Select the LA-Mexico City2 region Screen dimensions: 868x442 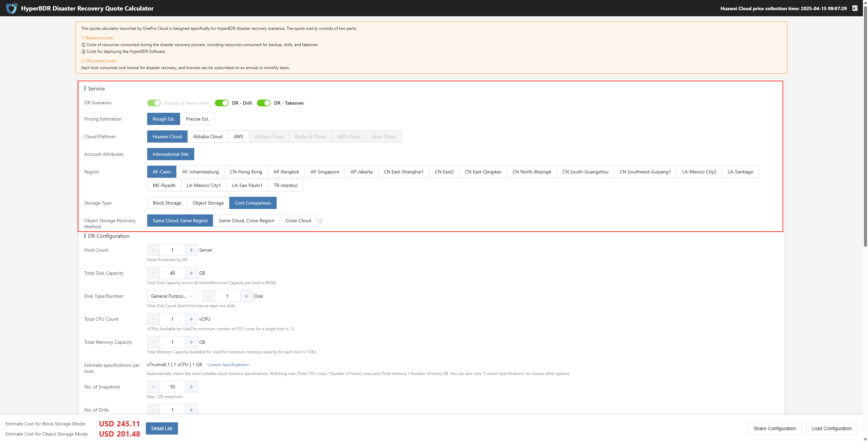point(699,172)
